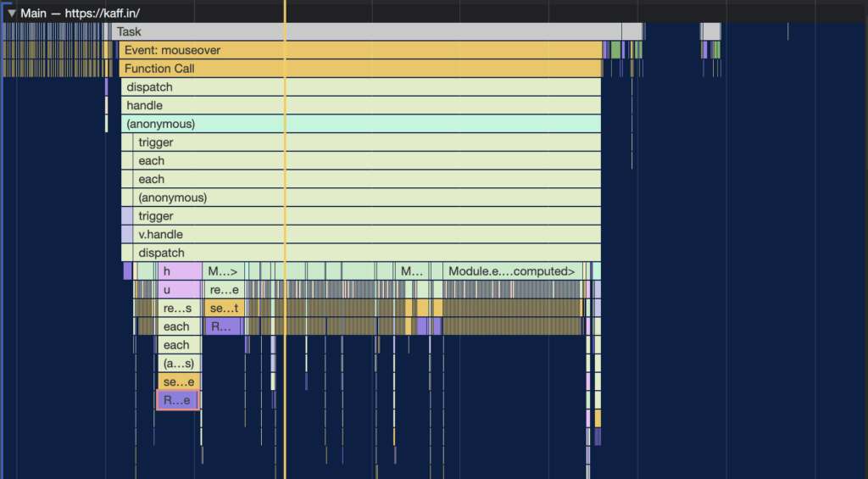Select the pink h bar

click(180, 271)
